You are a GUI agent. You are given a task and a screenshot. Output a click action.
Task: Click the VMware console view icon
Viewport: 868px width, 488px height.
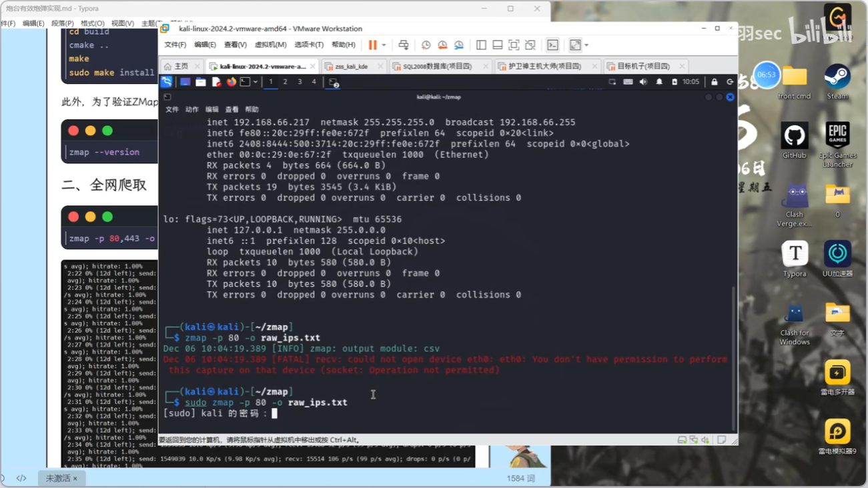(552, 45)
